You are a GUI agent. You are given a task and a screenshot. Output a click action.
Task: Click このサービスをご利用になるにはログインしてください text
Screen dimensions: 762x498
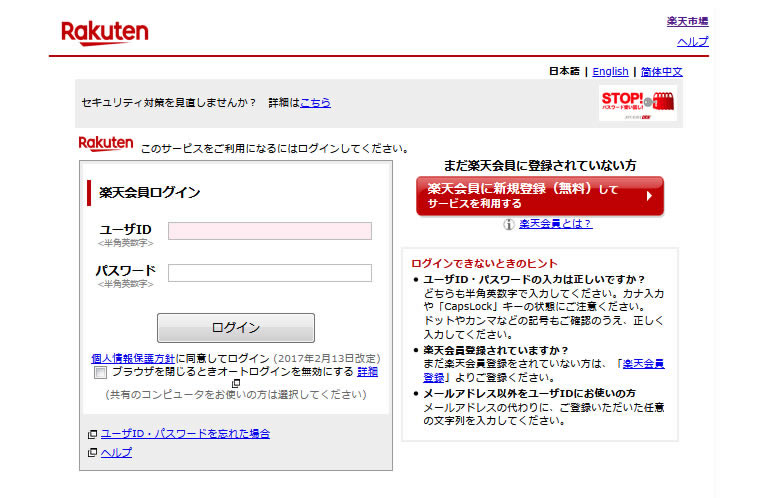(275, 149)
